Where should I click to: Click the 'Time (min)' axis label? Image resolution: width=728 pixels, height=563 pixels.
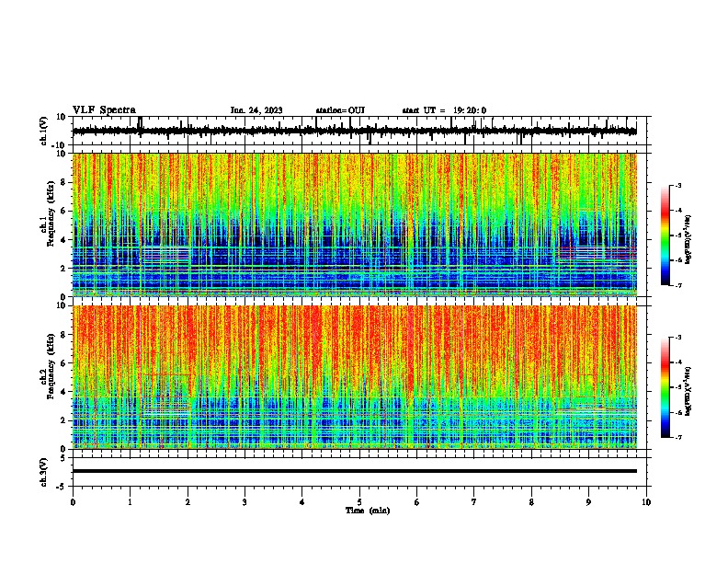point(368,511)
